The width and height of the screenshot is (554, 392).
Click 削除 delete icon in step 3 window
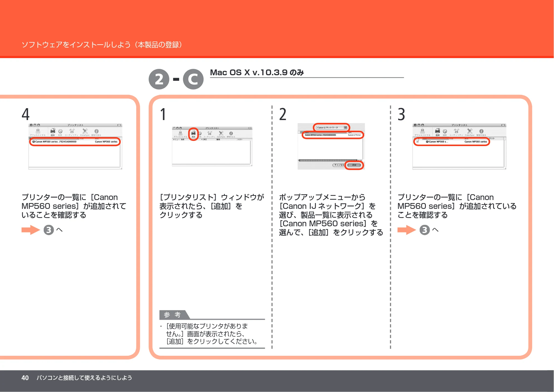[x=445, y=132]
